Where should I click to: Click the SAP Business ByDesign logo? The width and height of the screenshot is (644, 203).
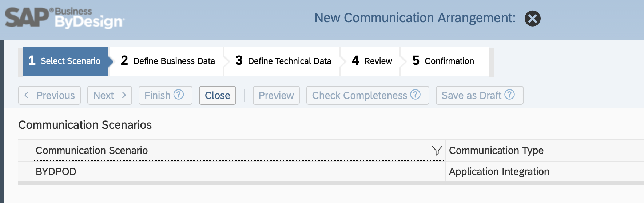coord(64,18)
